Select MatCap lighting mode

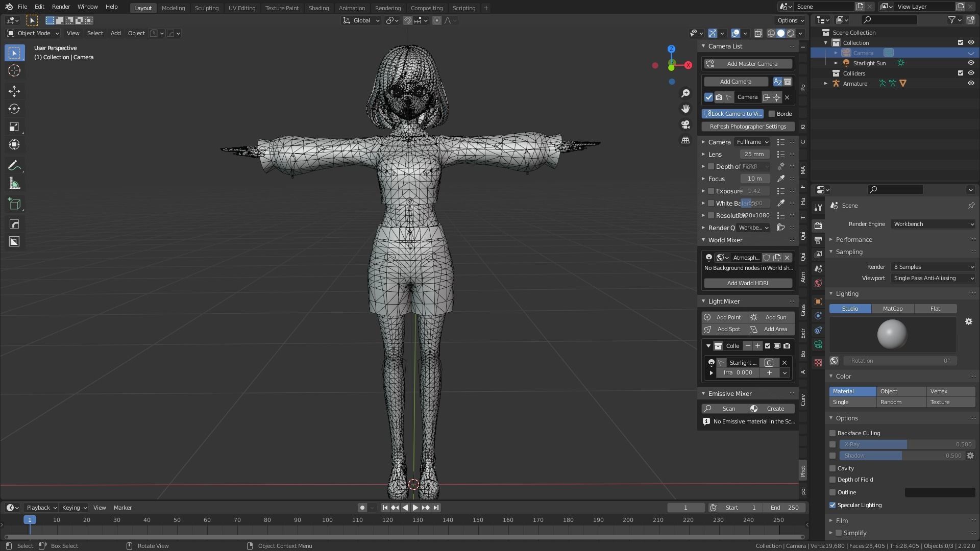[x=893, y=309]
